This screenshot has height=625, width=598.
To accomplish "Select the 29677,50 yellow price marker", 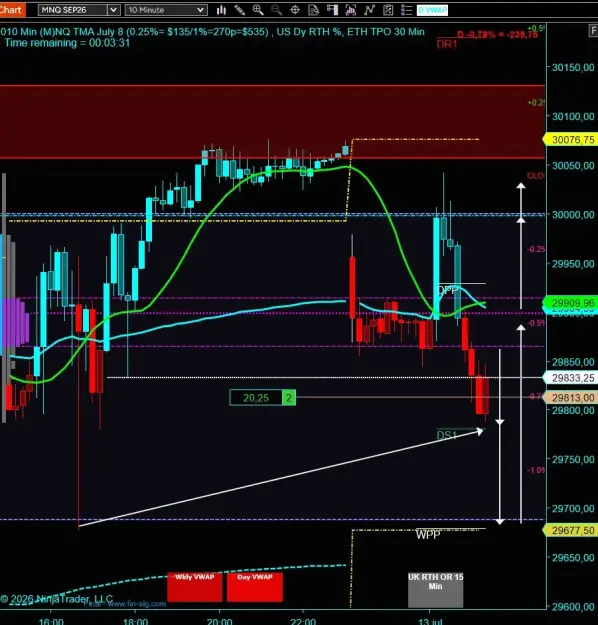I will pyautogui.click(x=571, y=531).
